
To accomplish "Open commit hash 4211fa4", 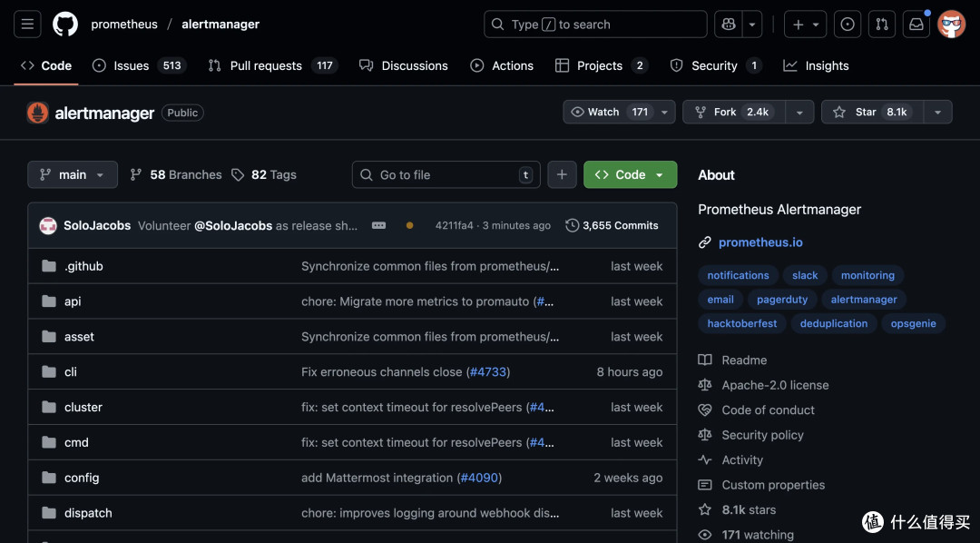I will pyautogui.click(x=455, y=225).
